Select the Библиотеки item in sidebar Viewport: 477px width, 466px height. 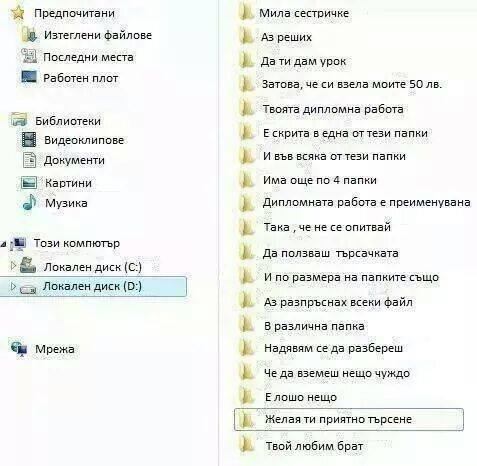tap(68, 121)
